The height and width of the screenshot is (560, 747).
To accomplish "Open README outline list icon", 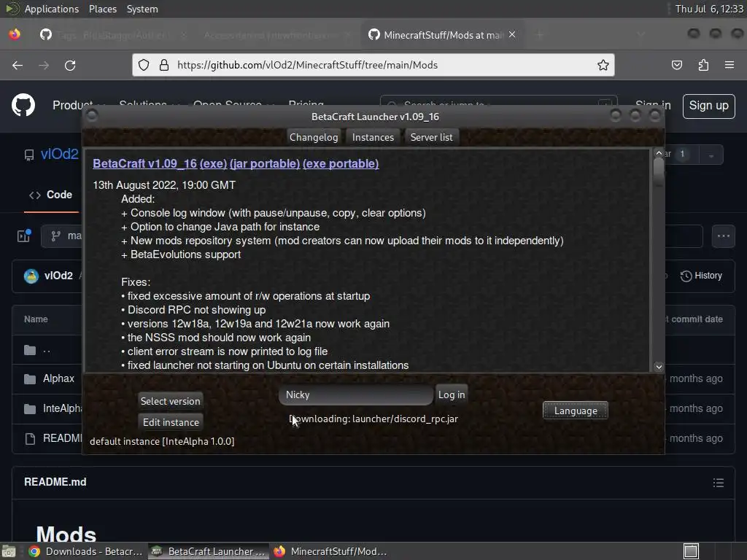I will click(x=719, y=483).
